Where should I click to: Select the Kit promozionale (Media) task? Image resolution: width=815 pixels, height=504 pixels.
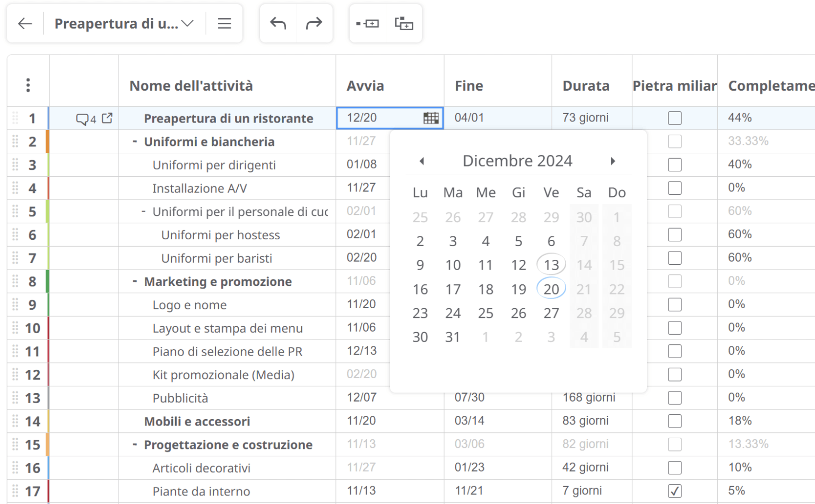[x=223, y=375]
